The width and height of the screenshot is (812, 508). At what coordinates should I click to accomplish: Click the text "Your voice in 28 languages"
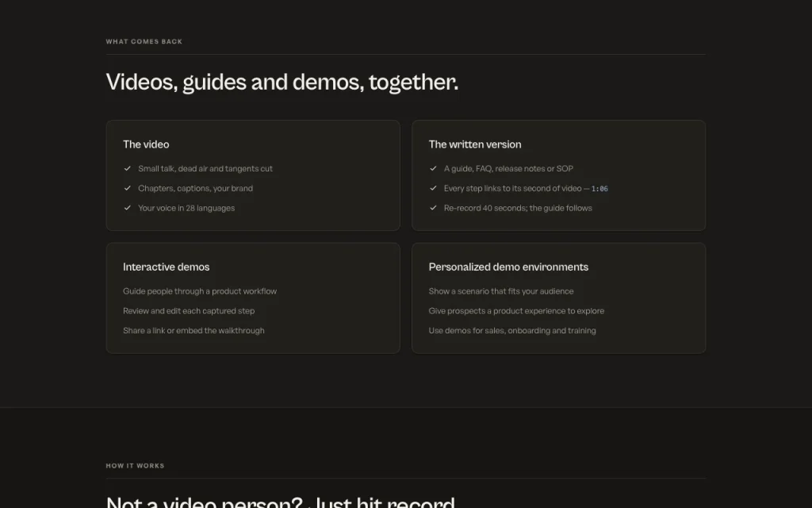pos(186,208)
